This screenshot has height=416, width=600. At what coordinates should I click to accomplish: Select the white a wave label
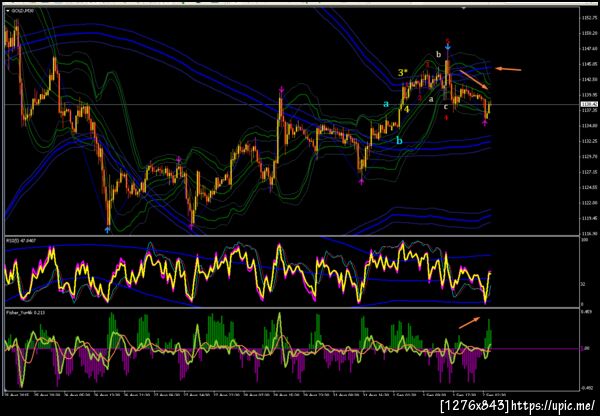pyautogui.click(x=431, y=99)
